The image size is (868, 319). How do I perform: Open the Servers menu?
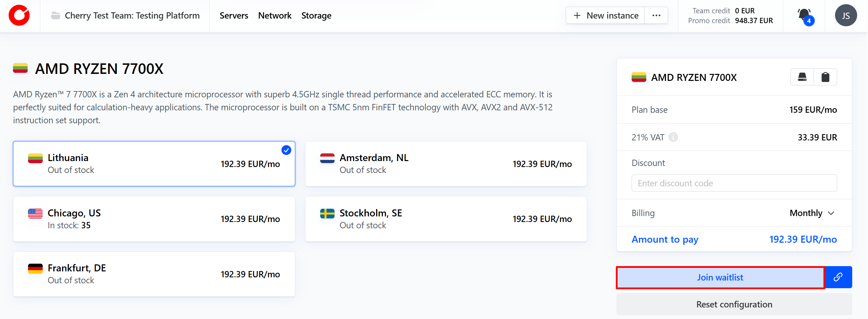click(234, 16)
